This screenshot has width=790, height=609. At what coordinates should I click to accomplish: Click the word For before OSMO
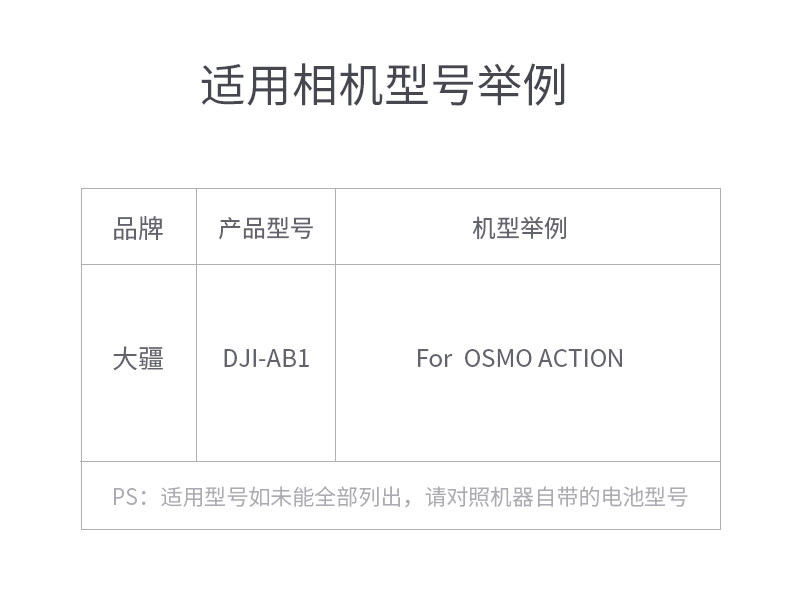pos(434,358)
